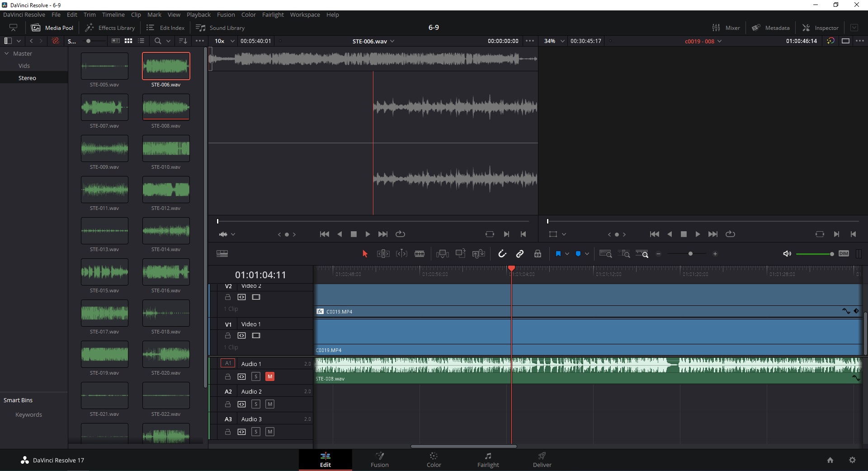Mute the Audio 2 track
Viewport: 868px width, 471px height.
tap(270, 404)
